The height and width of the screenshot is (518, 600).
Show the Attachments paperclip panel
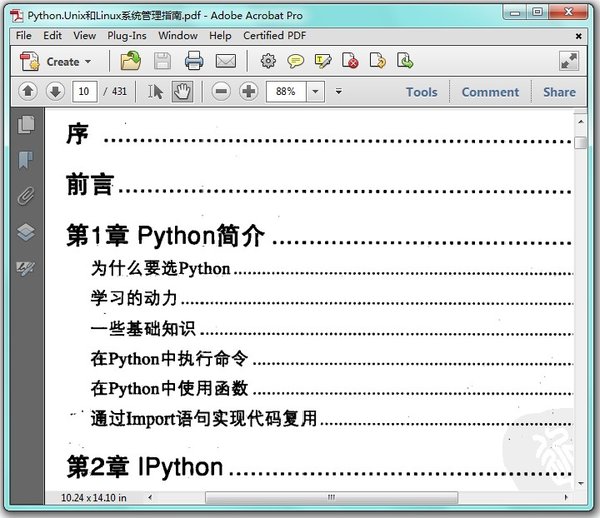tap(26, 196)
